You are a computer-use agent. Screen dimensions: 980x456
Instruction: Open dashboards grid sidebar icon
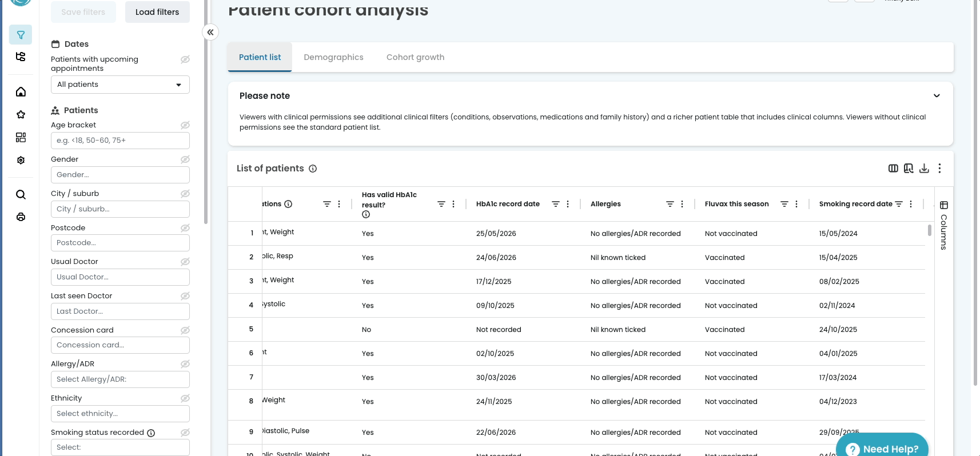[21, 137]
